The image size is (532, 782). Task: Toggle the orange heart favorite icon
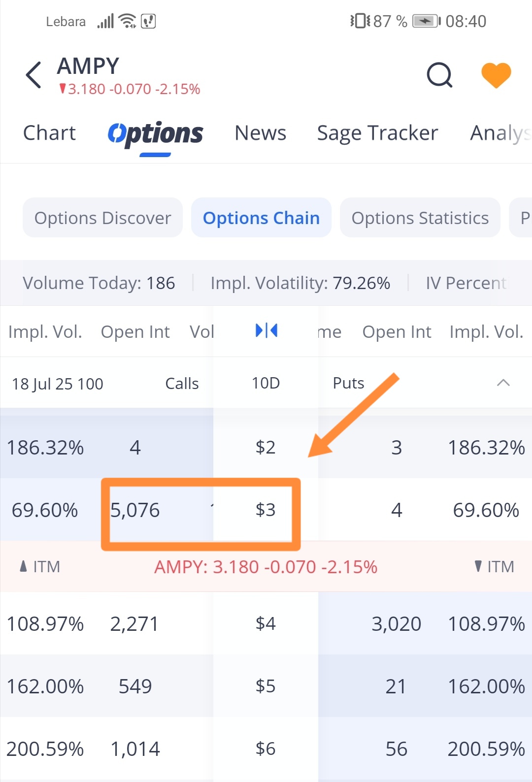click(x=496, y=75)
